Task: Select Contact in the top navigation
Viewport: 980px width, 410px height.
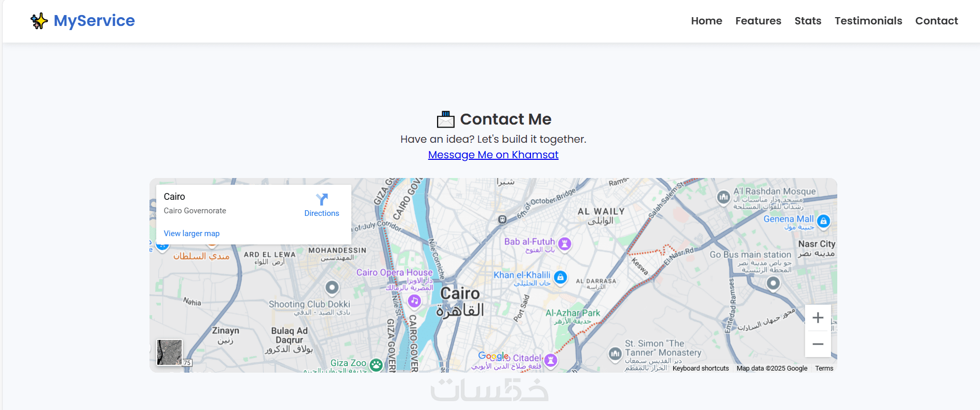Action: 936,21
